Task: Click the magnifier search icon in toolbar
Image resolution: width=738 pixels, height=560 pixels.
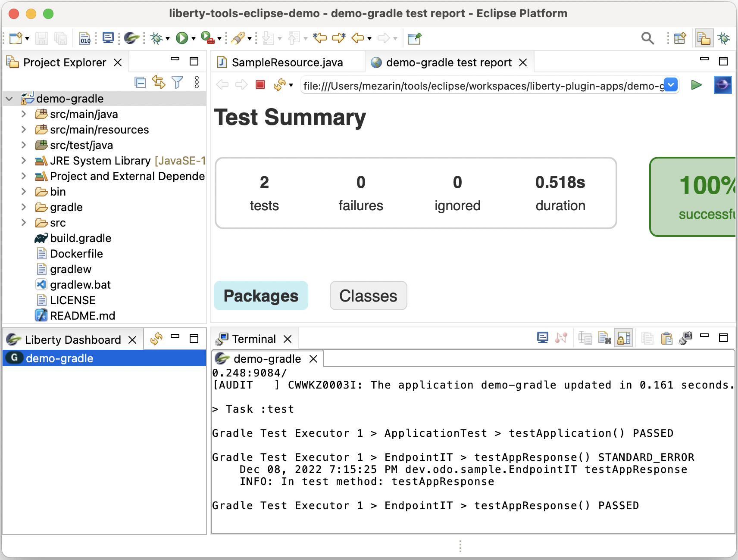Action: click(647, 38)
